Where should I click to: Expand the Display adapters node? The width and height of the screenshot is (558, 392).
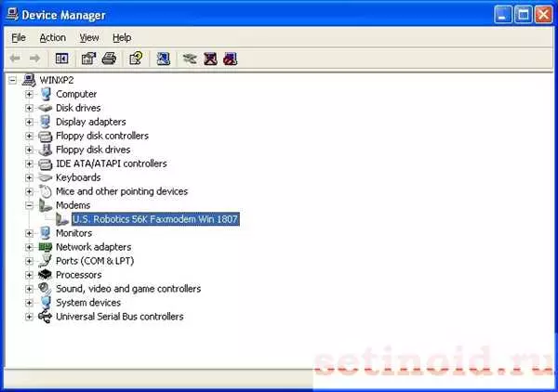[x=29, y=122]
